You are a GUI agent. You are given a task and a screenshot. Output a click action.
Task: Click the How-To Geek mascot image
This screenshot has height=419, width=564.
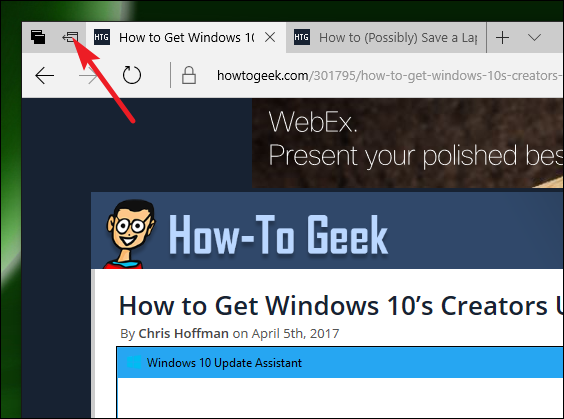(x=130, y=234)
